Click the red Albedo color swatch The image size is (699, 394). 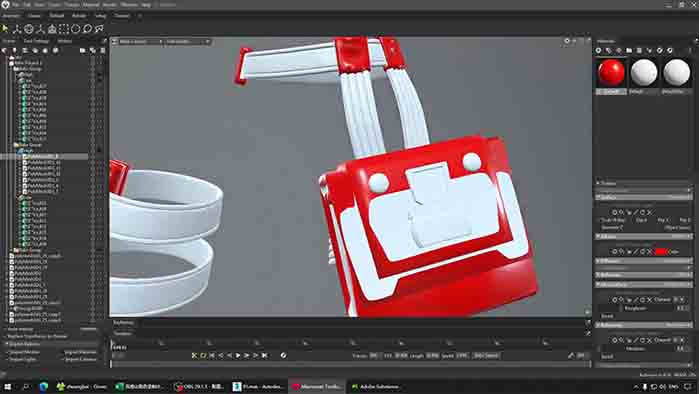click(661, 252)
